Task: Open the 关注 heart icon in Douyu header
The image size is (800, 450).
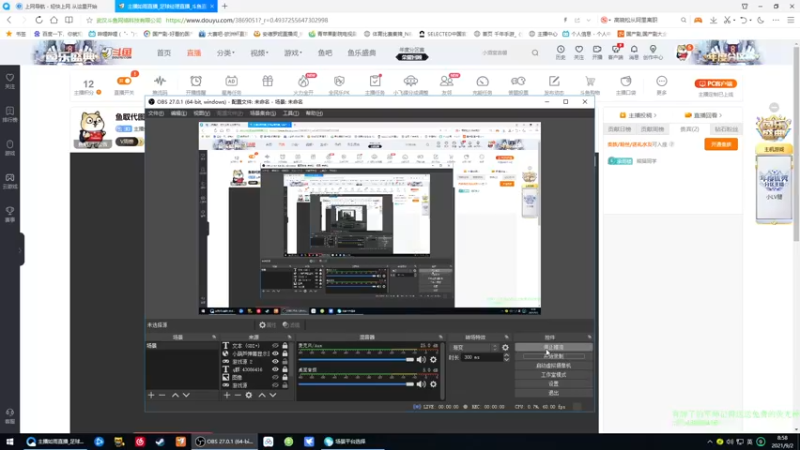Action: click(x=579, y=52)
